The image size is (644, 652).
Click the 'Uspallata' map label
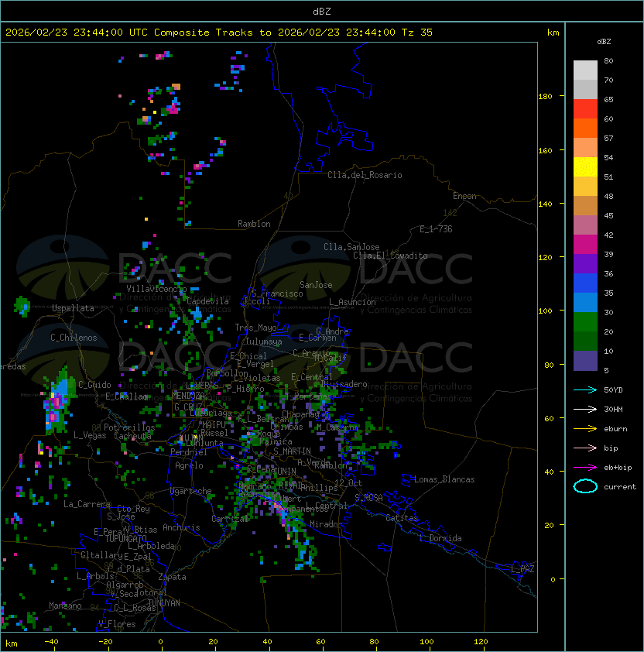(73, 308)
